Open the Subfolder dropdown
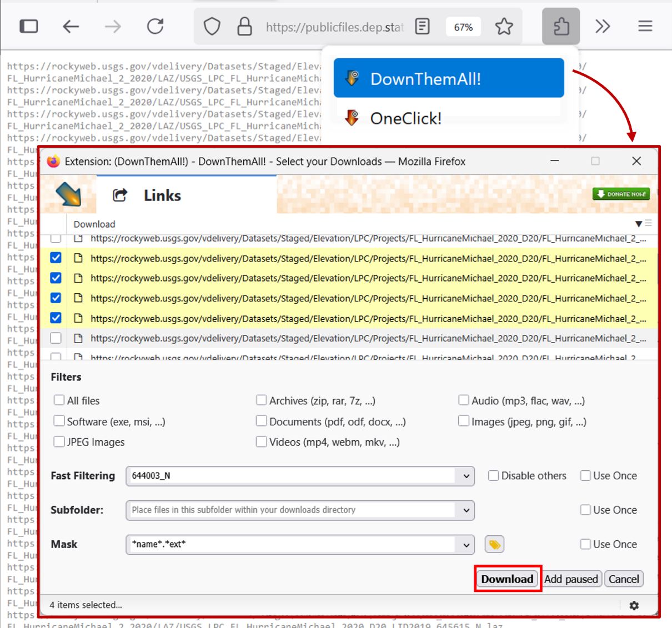Image resolution: width=672 pixels, height=628 pixels. coord(465,510)
